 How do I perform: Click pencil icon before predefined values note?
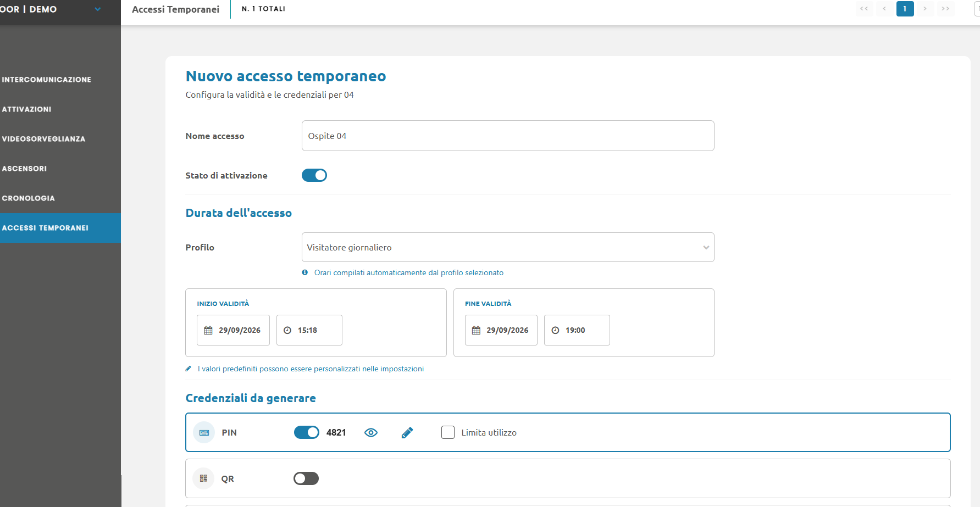pyautogui.click(x=189, y=369)
